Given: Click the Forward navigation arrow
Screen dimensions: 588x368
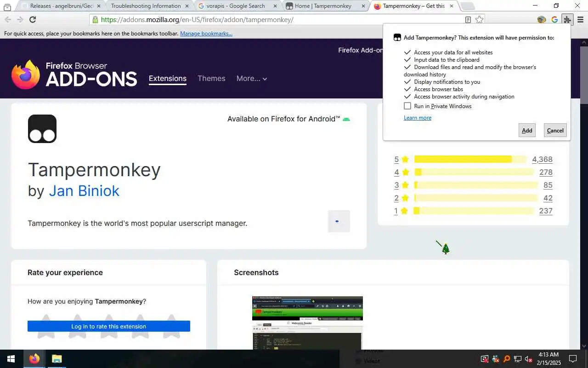Looking at the screenshot, I should [20, 19].
